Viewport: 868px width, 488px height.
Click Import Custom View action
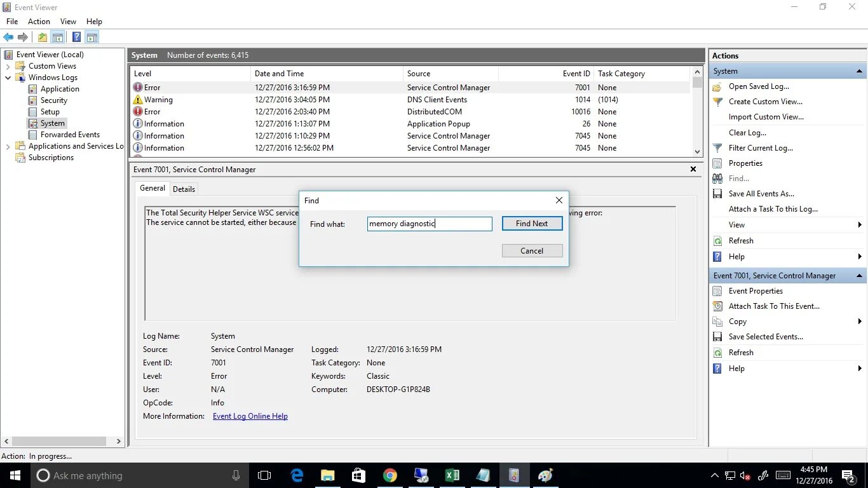pos(766,117)
